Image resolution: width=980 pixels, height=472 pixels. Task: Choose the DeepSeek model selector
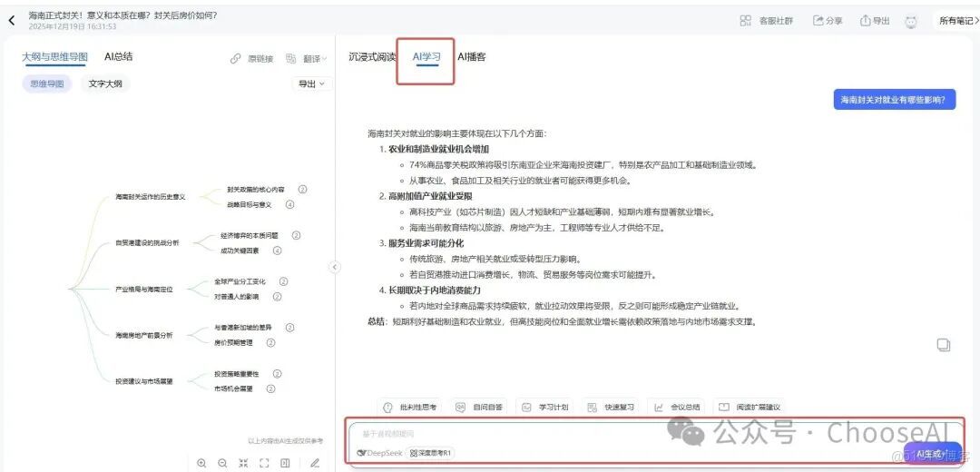pyautogui.click(x=379, y=453)
